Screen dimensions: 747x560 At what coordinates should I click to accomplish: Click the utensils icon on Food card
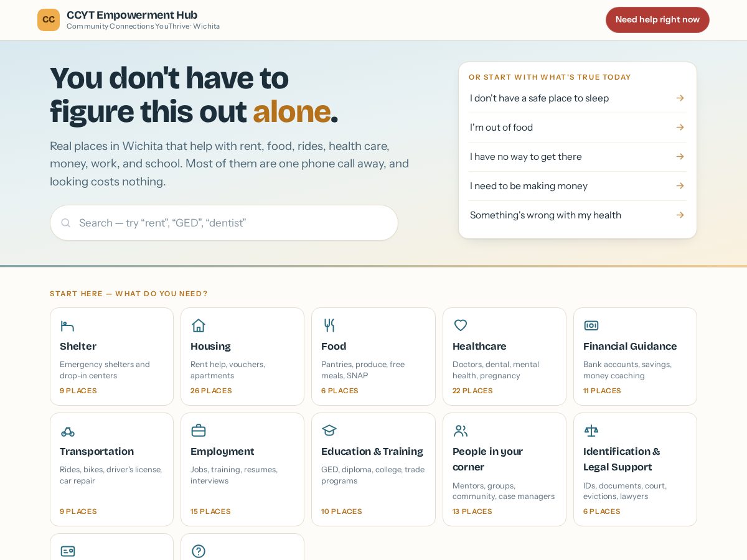click(329, 325)
